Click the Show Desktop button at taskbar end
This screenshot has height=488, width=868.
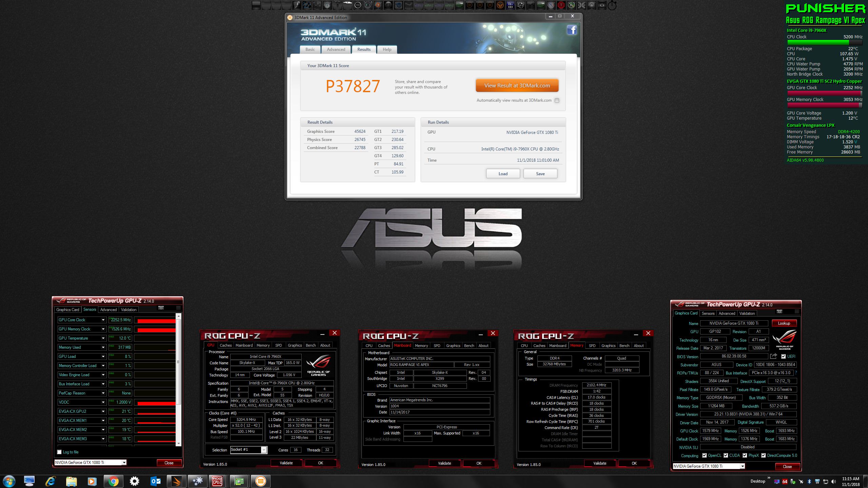tap(865, 481)
